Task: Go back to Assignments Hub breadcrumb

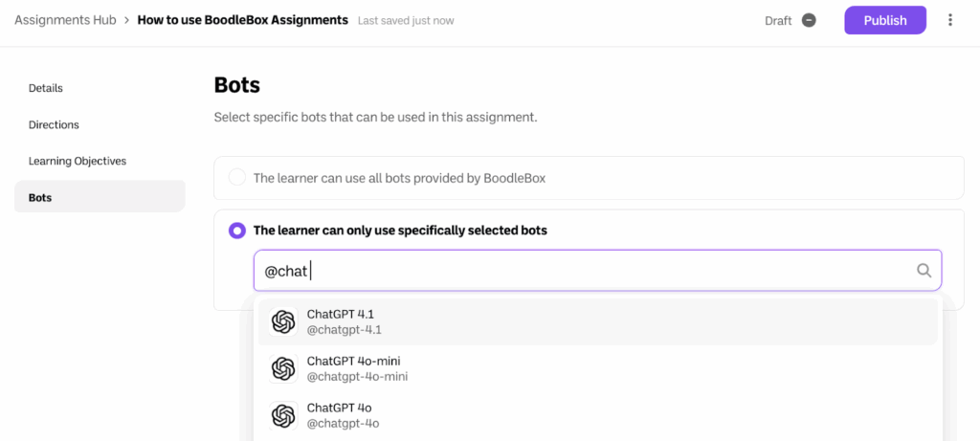Action: tap(65, 20)
